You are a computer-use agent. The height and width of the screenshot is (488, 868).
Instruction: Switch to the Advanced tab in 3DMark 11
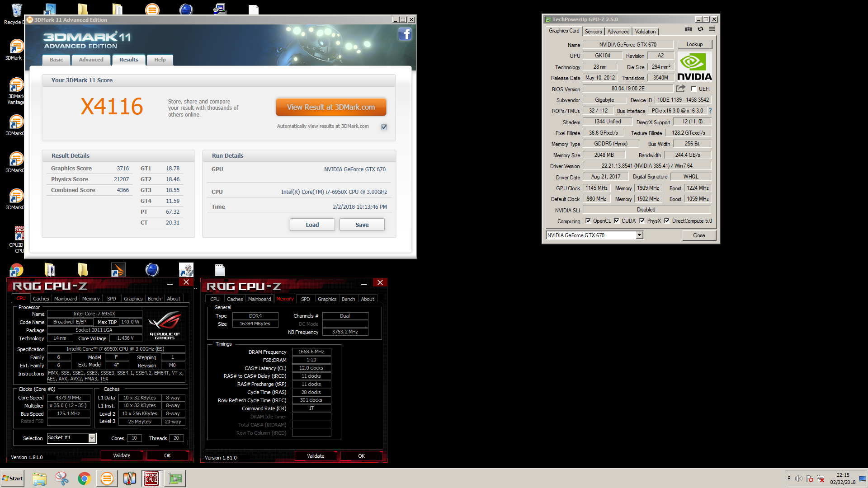point(91,60)
